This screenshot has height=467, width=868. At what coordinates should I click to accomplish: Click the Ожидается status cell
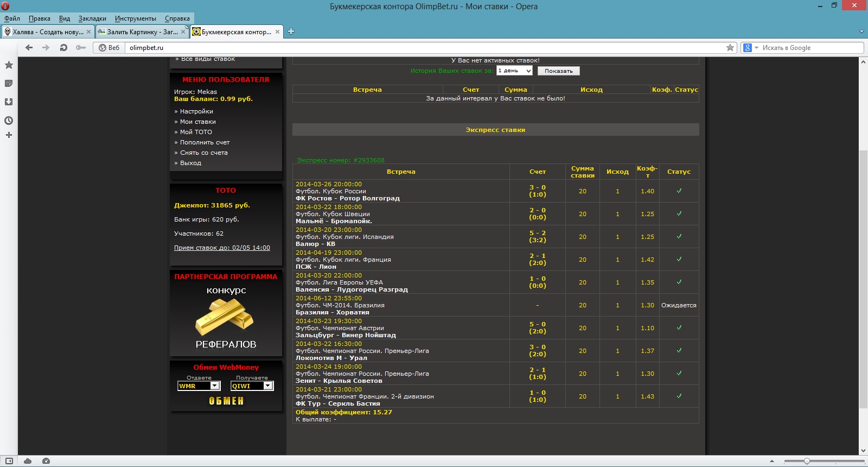click(679, 305)
